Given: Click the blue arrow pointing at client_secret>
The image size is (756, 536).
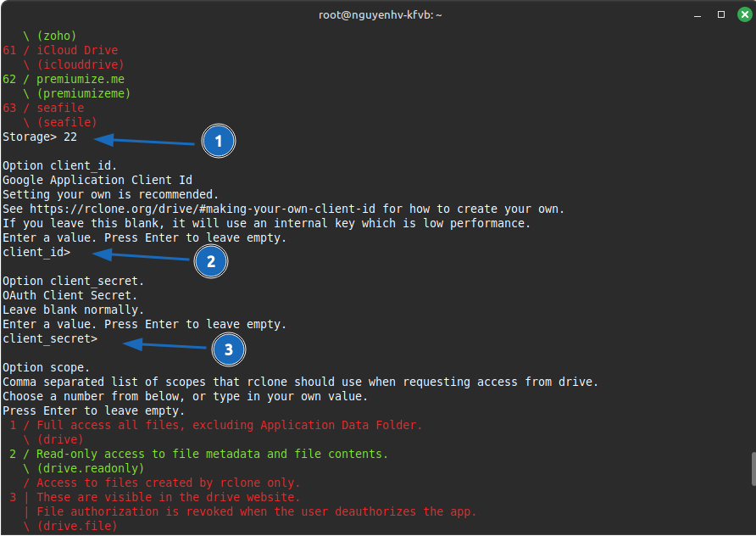Looking at the screenshot, I should tap(165, 345).
